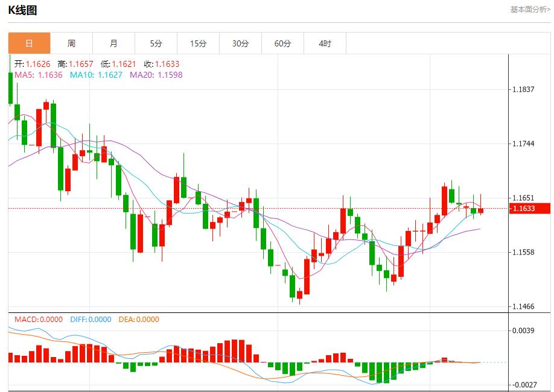The image size is (554, 392).
Task: Click the 1.1837 price axis label
Action: (x=523, y=89)
